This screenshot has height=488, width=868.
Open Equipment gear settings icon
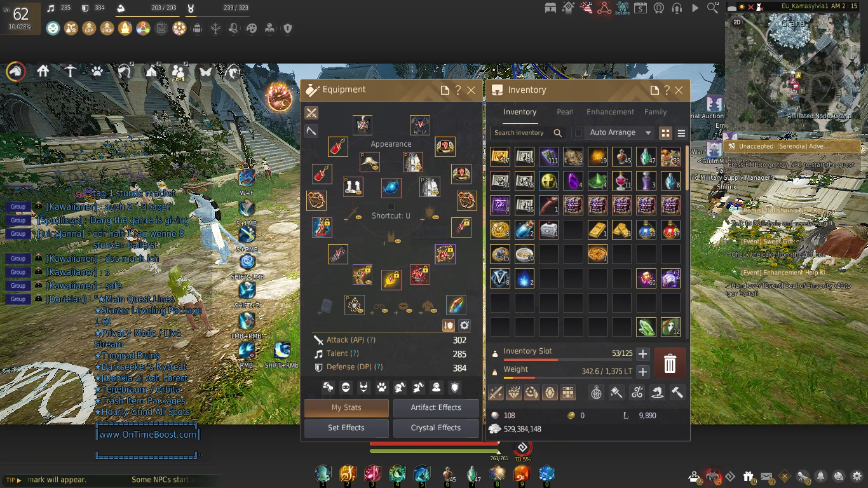(465, 325)
